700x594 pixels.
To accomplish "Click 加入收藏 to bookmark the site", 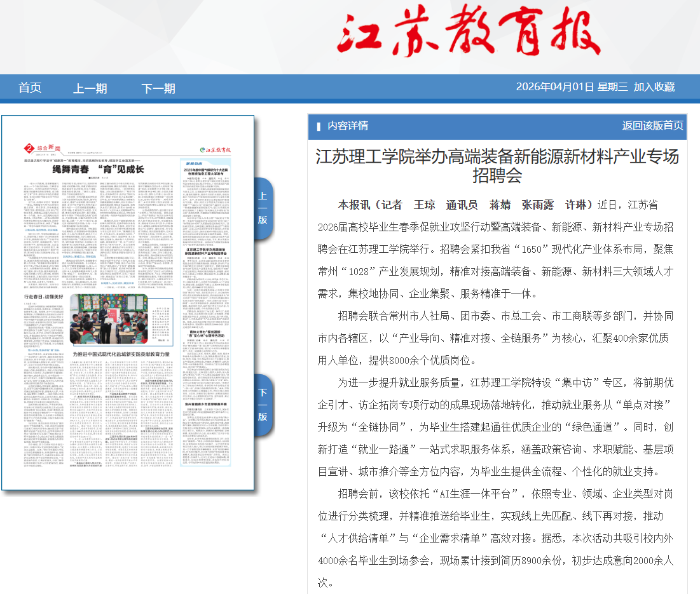I will [654, 87].
